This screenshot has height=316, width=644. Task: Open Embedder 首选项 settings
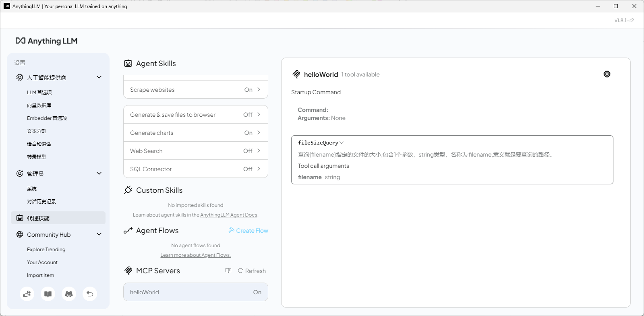[47, 118]
